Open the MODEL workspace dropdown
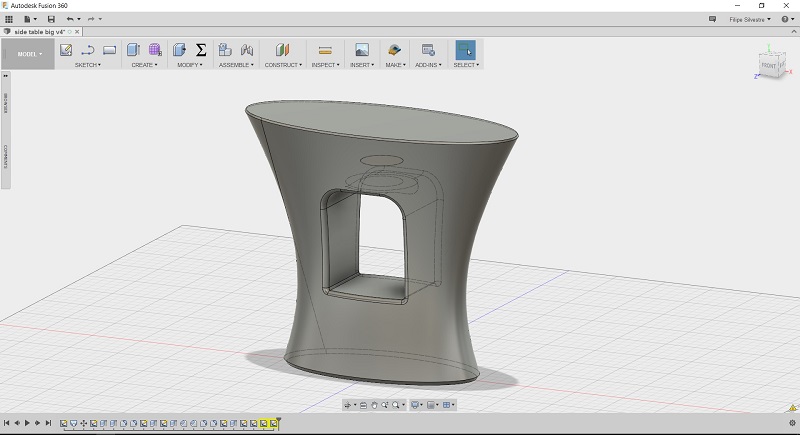The image size is (800, 435). [28, 54]
